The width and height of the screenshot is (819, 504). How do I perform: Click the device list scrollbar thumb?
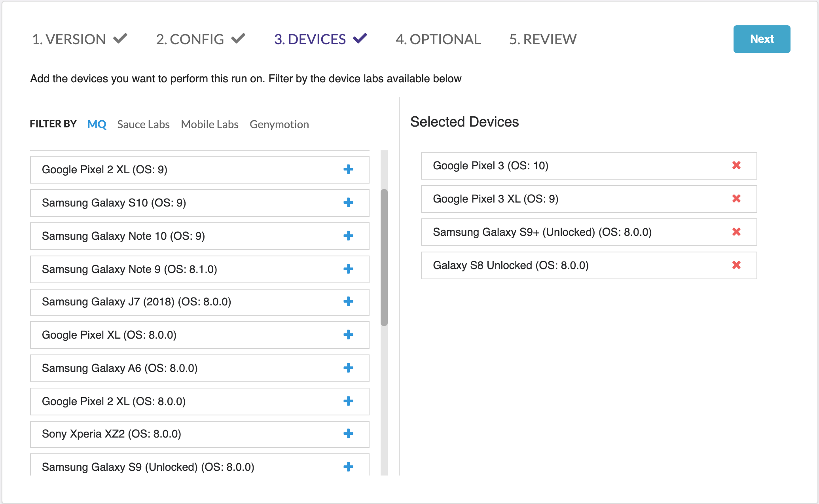pos(384,257)
